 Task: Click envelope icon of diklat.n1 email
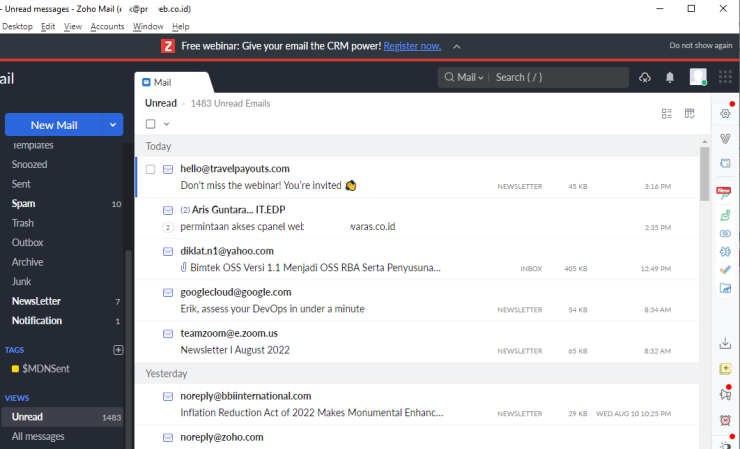[168, 252]
